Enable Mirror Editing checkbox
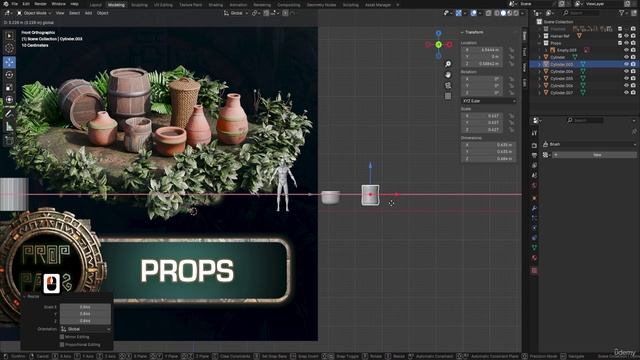This screenshot has width=640, height=360. tap(62, 337)
